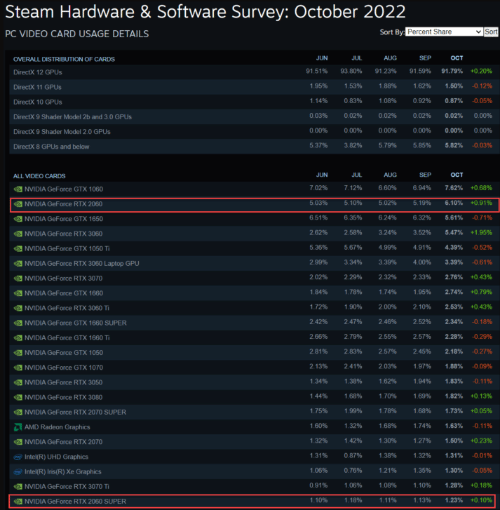This screenshot has width=500, height=510.
Task: Select the DirectX 11 GPUs row
Action: coord(252,87)
